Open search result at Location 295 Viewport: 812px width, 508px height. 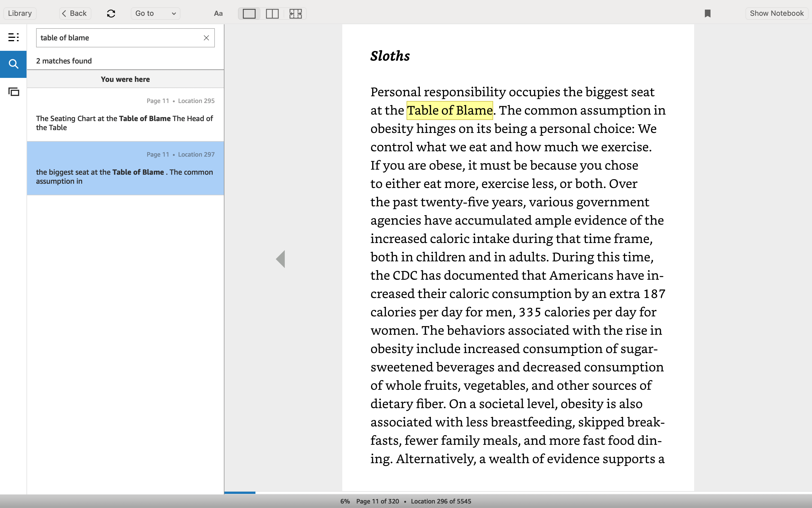point(125,115)
